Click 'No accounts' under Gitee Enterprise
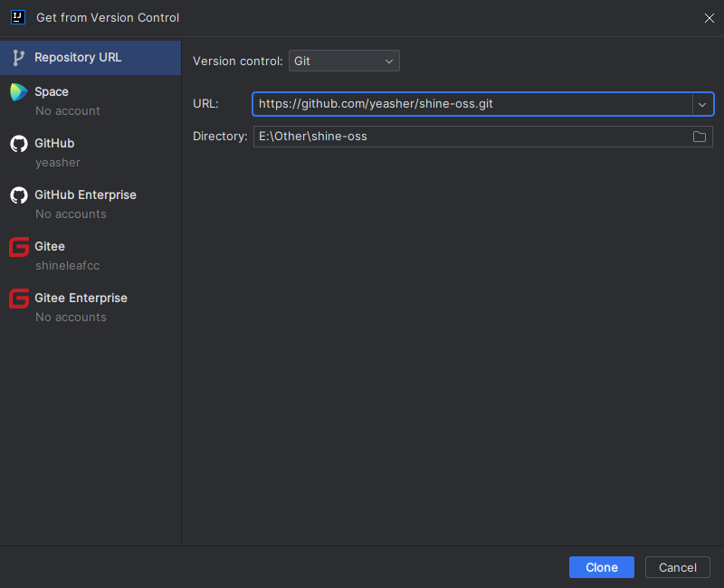Screen dimensions: 724x588 point(71,318)
